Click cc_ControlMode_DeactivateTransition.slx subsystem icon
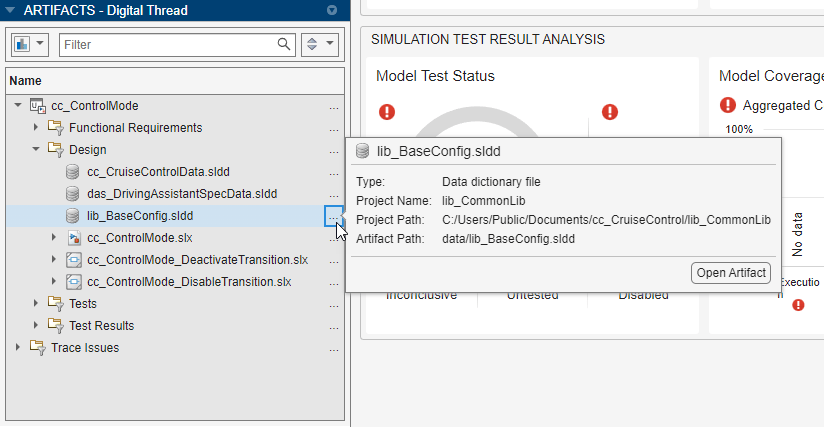824x427 pixels. 74,260
